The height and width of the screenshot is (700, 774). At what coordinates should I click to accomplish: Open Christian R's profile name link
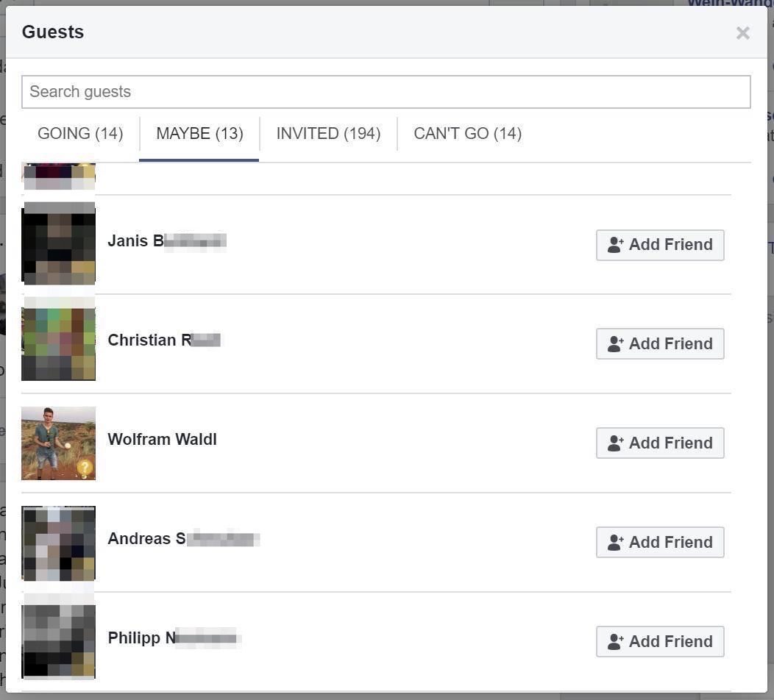[x=164, y=340]
